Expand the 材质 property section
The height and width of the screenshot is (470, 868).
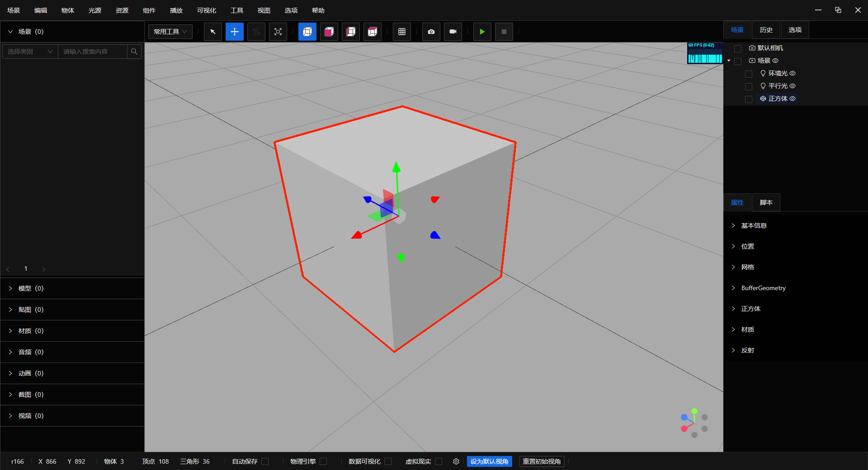(x=747, y=329)
